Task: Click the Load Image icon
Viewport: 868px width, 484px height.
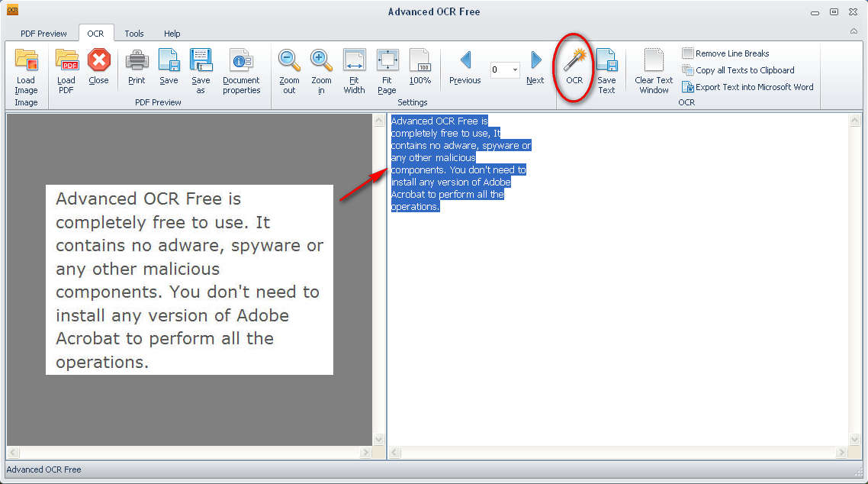Action: pos(26,61)
